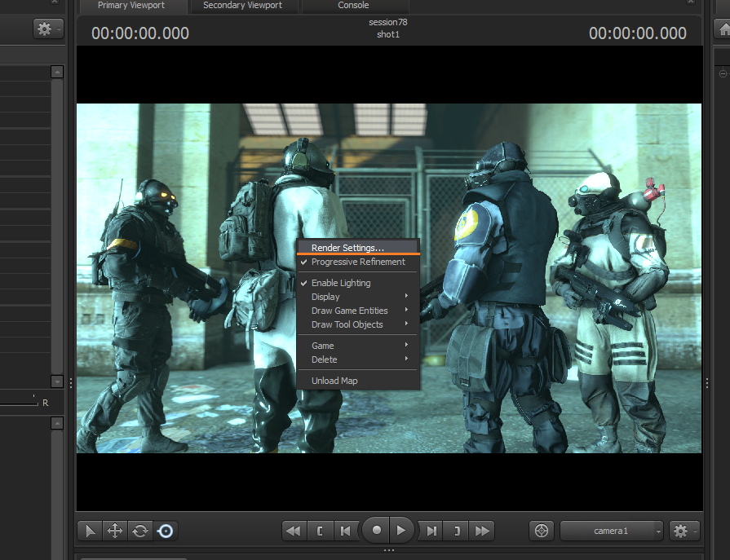Click the fast rewind button
The width and height of the screenshot is (730, 560).
tap(294, 531)
